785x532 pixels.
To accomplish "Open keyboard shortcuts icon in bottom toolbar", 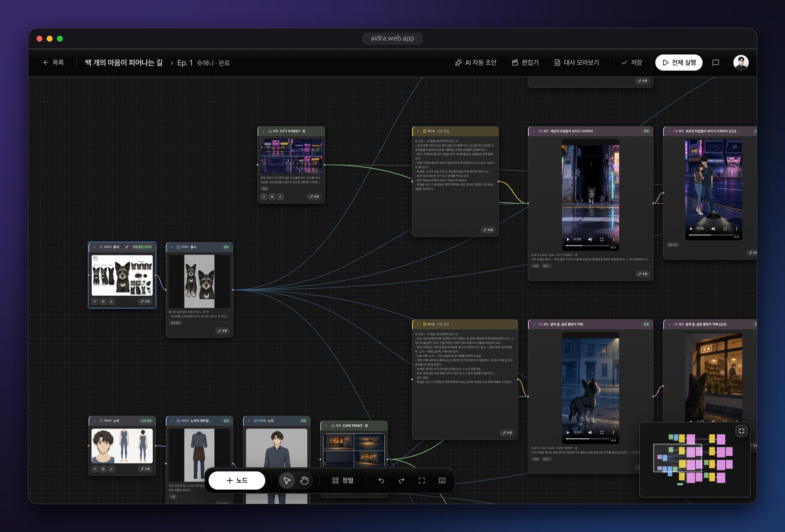I will point(442,481).
